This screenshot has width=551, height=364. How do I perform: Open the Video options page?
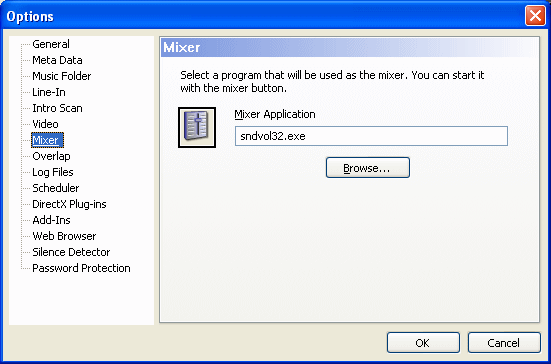coord(45,124)
